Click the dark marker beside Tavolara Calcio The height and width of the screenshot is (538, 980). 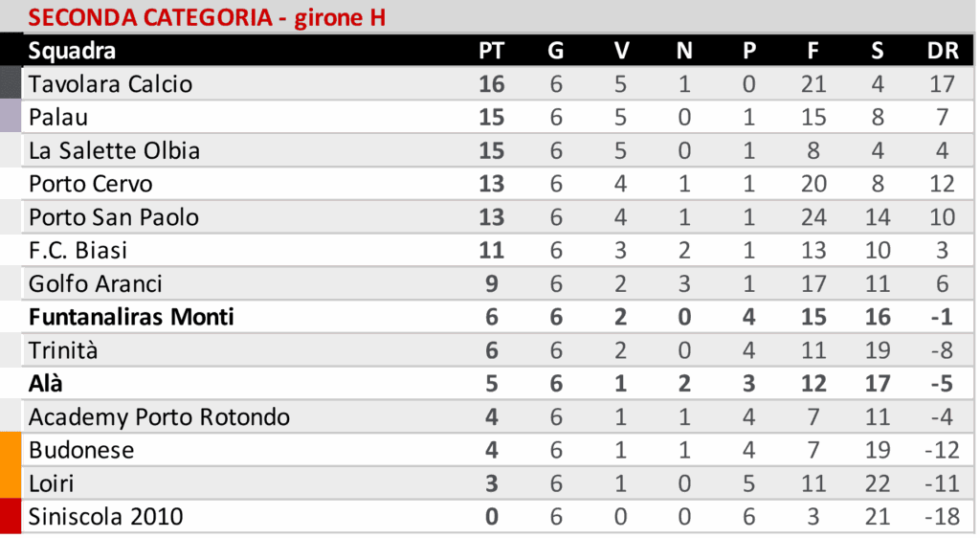click(11, 84)
